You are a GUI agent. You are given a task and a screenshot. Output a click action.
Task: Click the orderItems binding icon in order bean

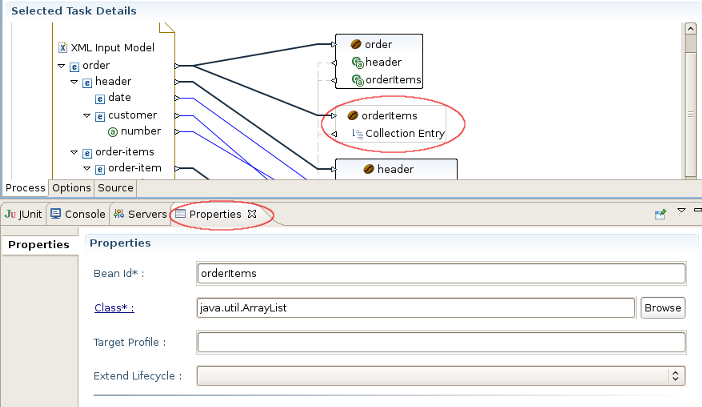(357, 81)
